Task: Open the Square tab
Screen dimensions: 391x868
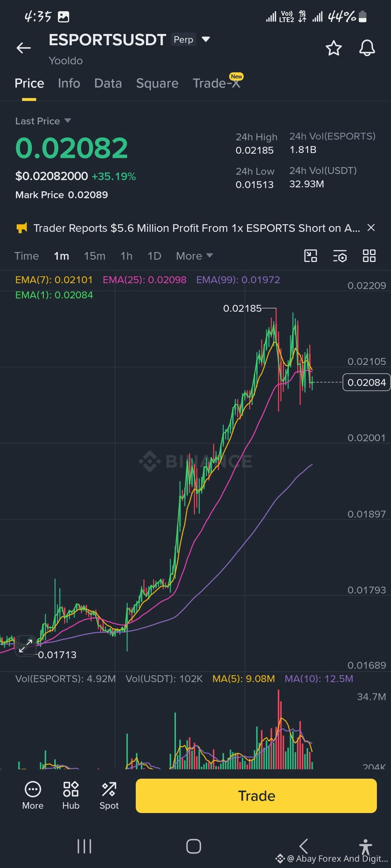Action: click(x=157, y=83)
